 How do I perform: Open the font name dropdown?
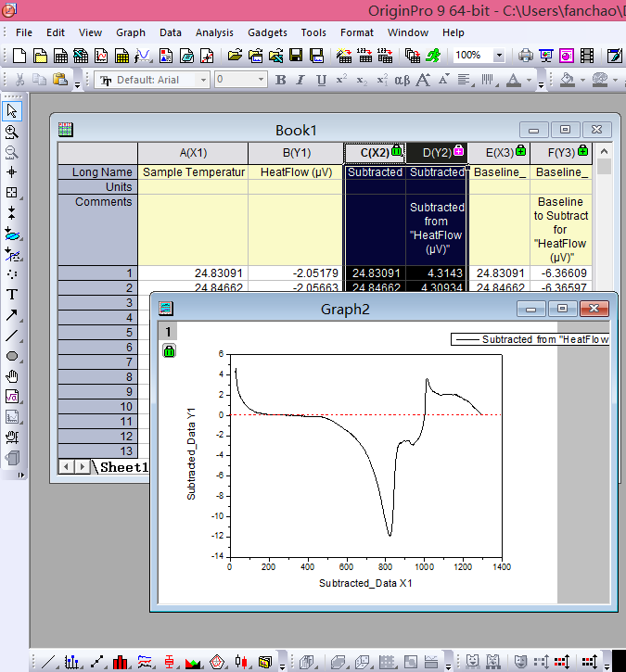coord(203,80)
